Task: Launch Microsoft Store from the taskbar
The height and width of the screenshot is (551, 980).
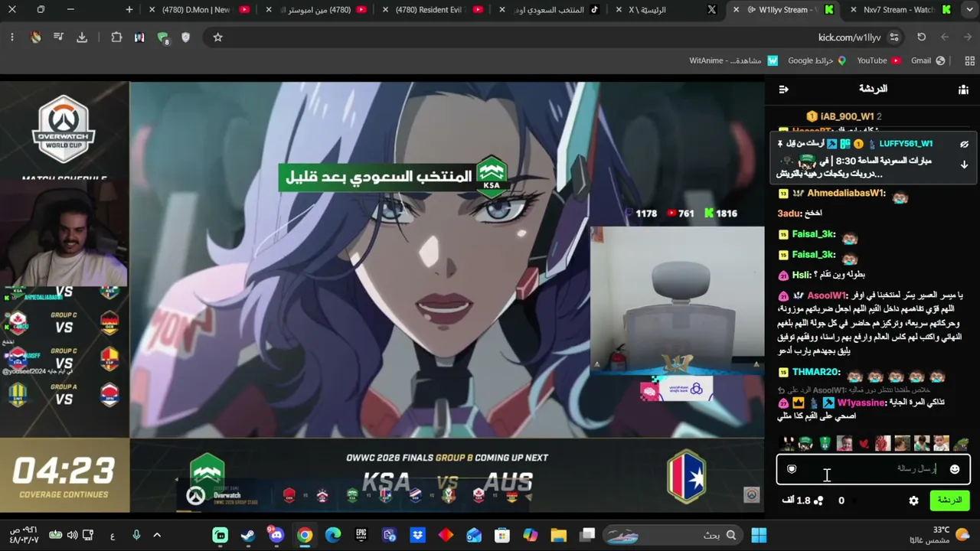Action: (x=501, y=535)
